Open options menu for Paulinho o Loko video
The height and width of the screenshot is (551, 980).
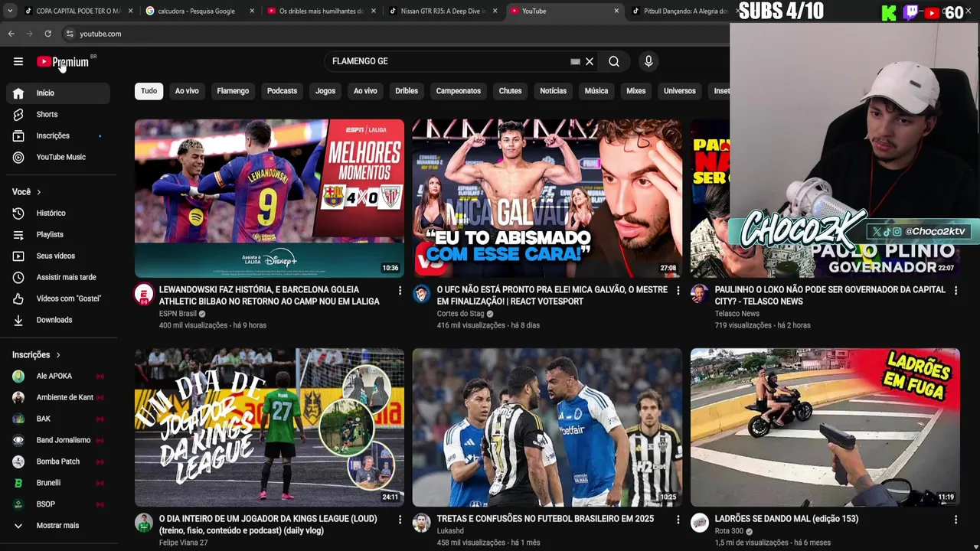tap(955, 291)
